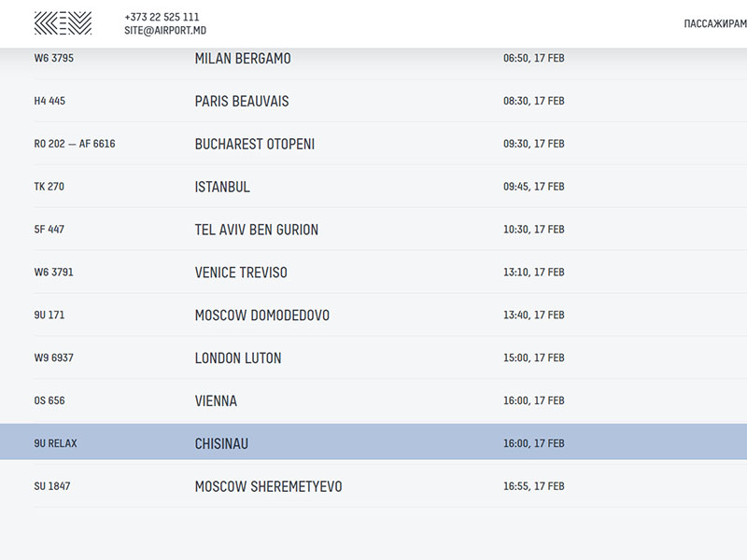Click the 15:00, 17 FEB time entry
The image size is (747, 560).
point(533,358)
